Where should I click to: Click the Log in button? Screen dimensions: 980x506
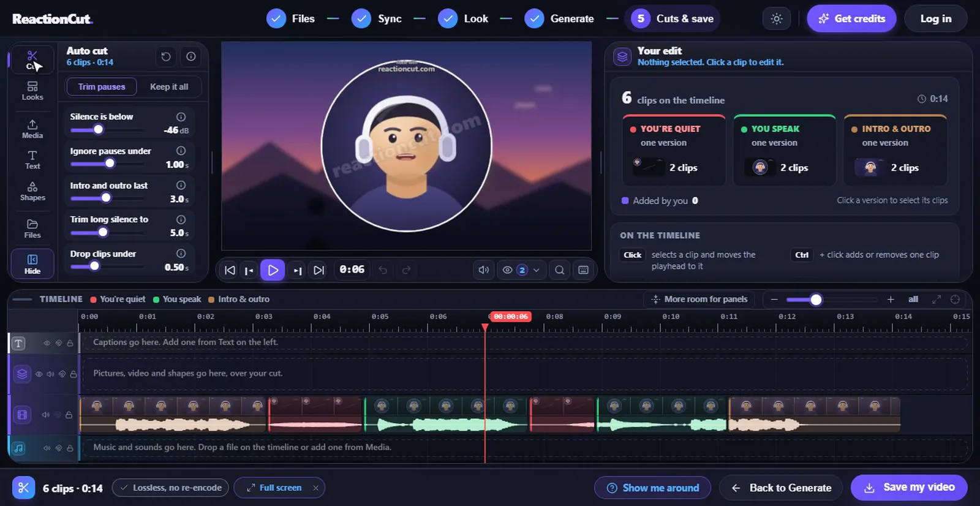935,19
